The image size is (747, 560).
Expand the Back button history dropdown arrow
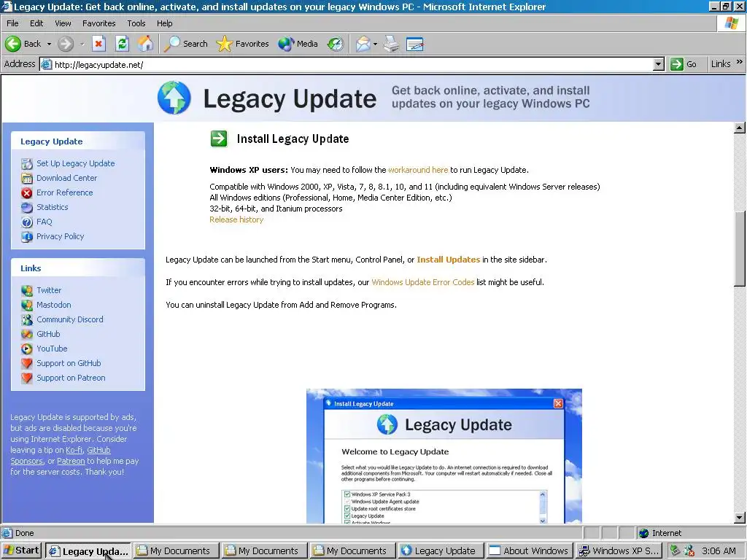click(x=49, y=44)
